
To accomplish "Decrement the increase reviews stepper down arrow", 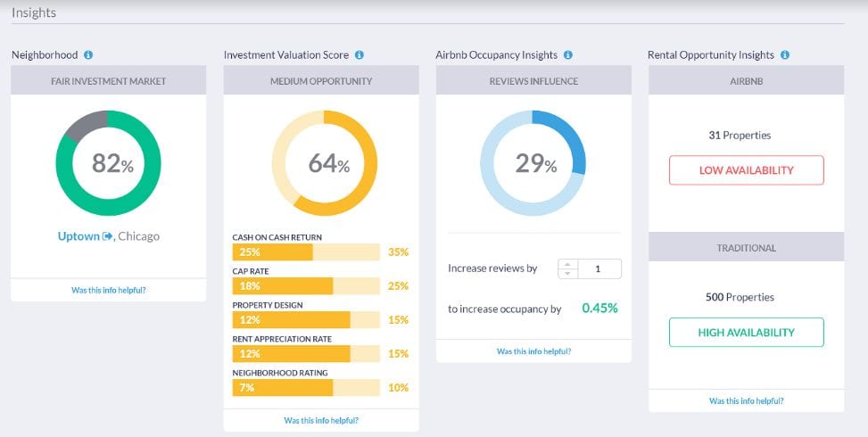I will pos(568,273).
